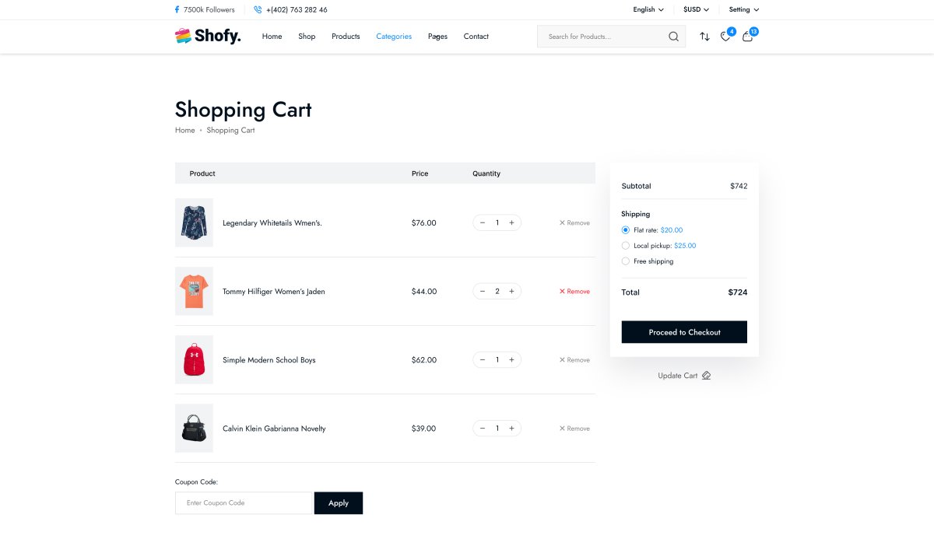Click Proceed to Checkout button
The width and height of the screenshot is (934, 560).
tap(684, 332)
